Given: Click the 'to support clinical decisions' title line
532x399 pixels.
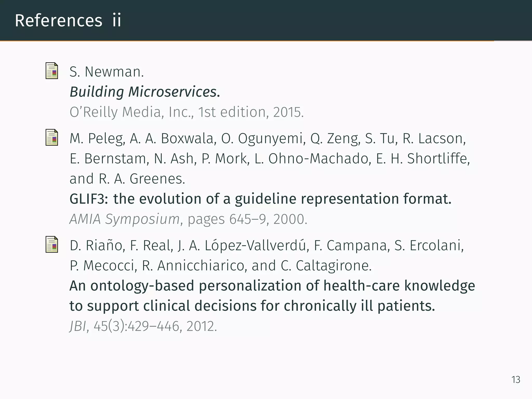Looking at the screenshot, I should (x=252, y=306).
